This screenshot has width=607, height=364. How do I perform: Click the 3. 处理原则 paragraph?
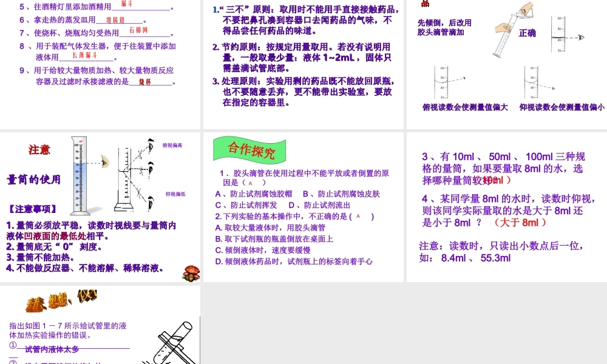[x=303, y=92]
